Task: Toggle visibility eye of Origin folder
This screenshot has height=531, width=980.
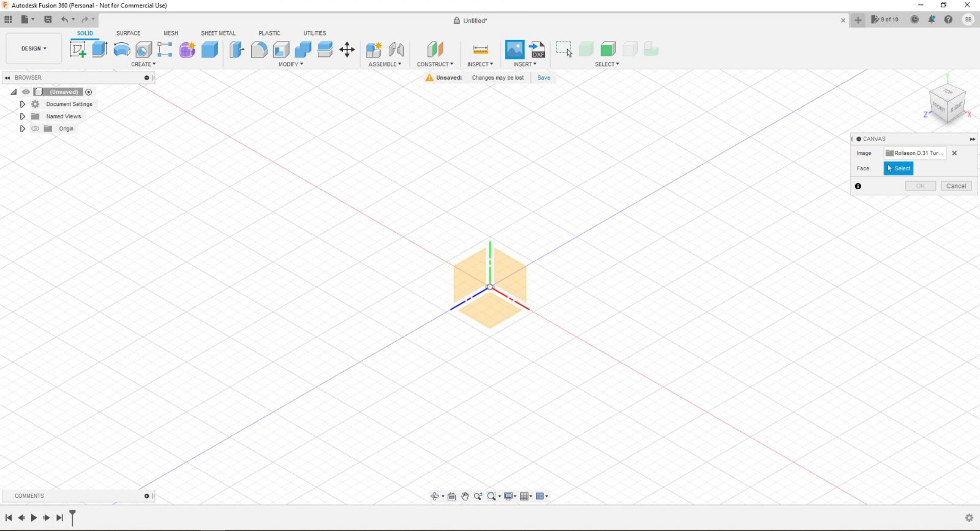Action: coord(35,129)
